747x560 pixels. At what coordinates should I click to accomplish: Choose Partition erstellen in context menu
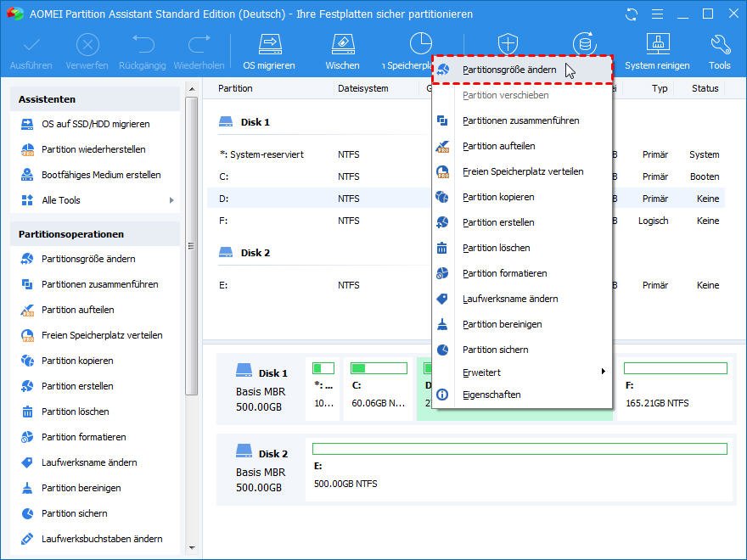tap(522, 222)
